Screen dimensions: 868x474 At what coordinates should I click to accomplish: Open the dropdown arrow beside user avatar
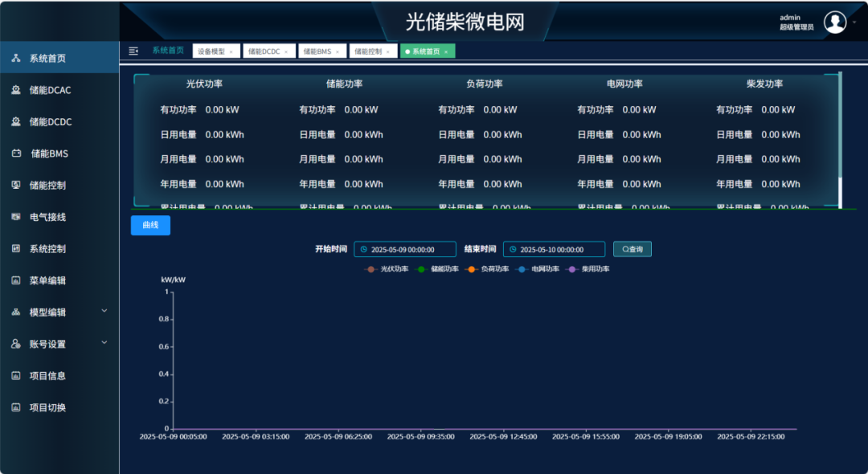(x=854, y=22)
